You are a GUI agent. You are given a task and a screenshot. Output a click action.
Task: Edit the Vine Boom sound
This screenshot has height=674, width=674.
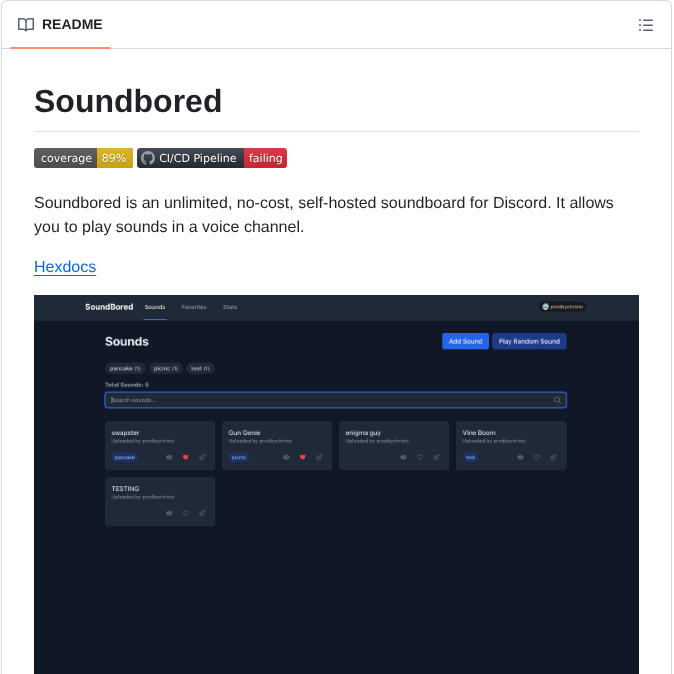click(553, 457)
